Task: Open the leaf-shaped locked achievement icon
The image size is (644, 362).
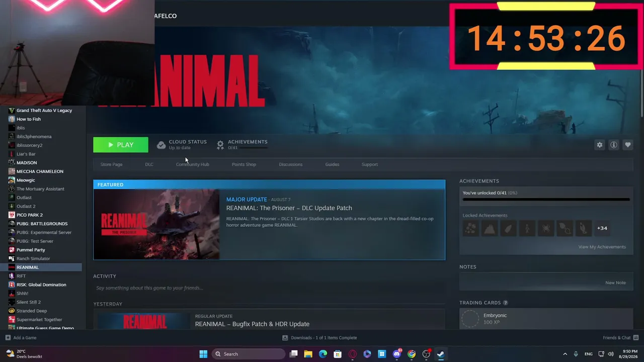Action: coord(508,228)
